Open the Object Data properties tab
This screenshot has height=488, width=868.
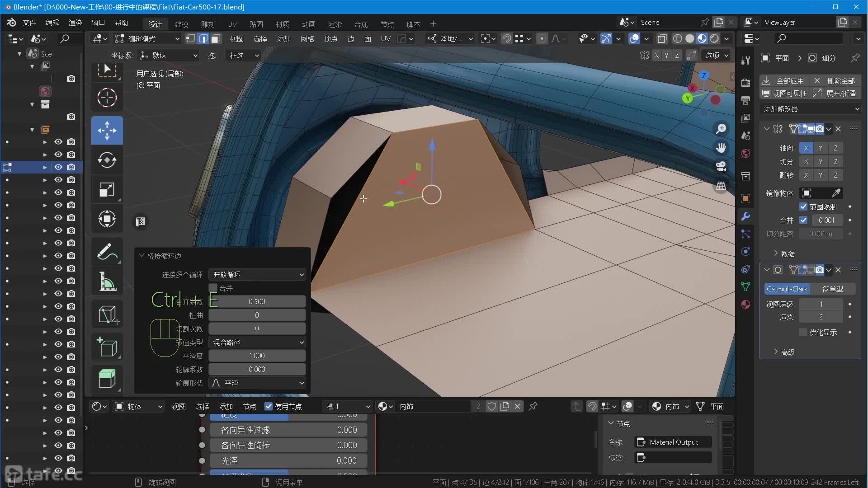point(745,287)
